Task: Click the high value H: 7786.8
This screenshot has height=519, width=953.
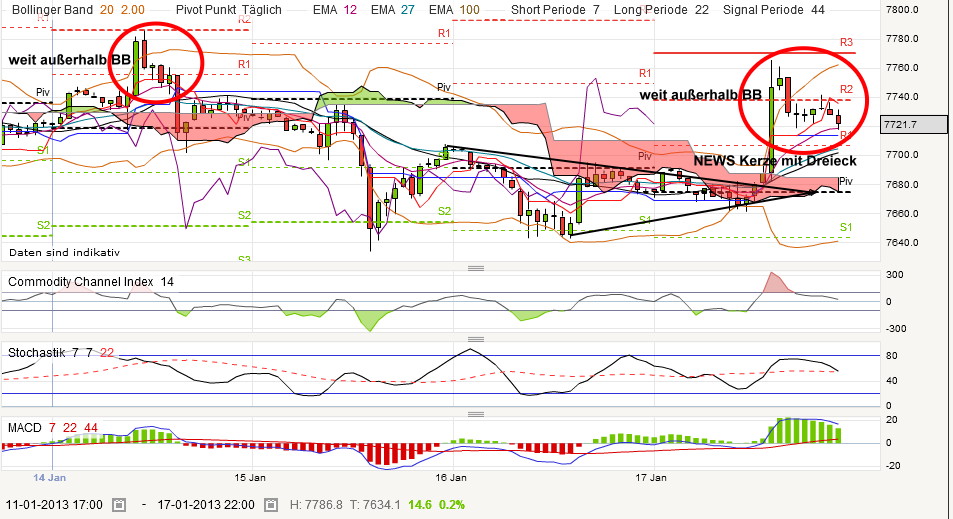Action: pyautogui.click(x=315, y=505)
